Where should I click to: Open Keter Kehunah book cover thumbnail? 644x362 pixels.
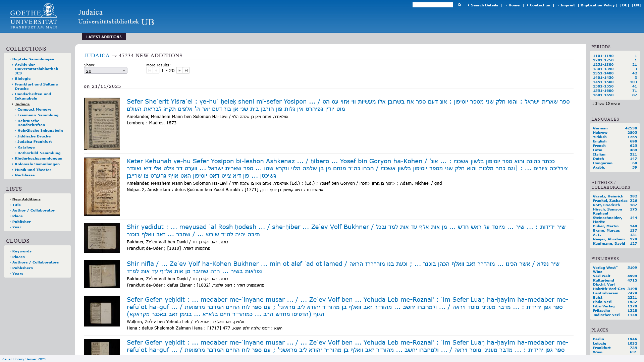tap(102, 186)
